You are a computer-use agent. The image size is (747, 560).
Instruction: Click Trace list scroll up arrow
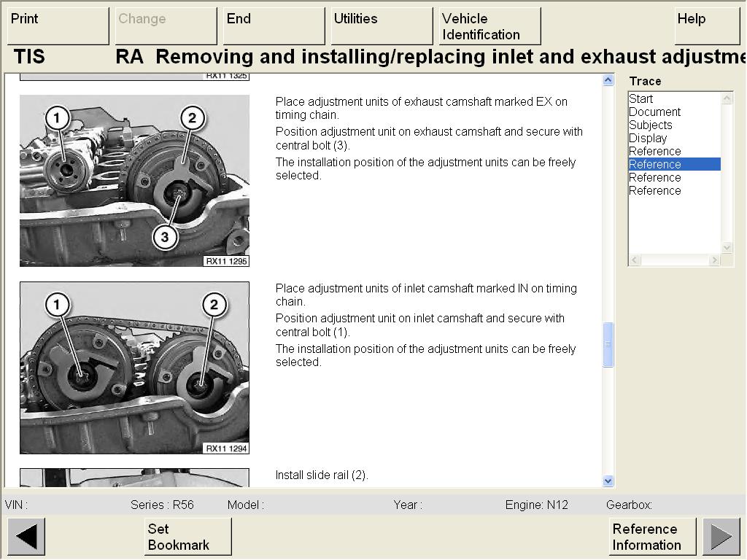pos(727,98)
